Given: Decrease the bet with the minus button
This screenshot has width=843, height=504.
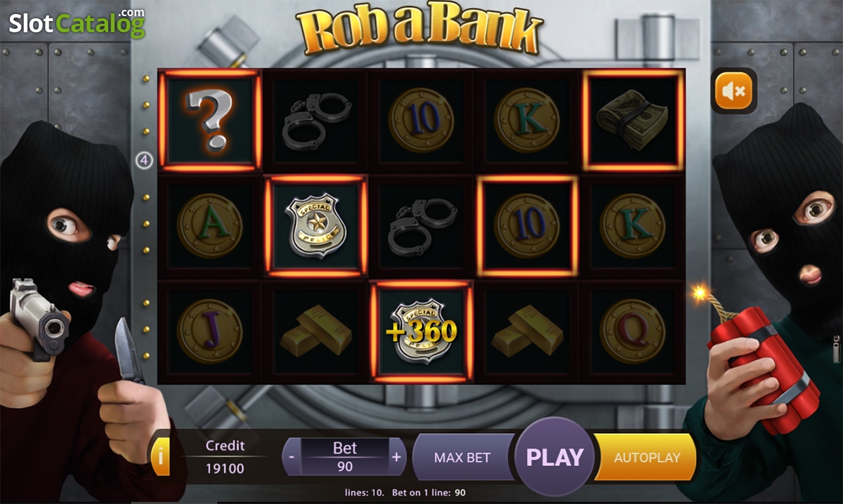Looking at the screenshot, I should pyautogui.click(x=291, y=457).
